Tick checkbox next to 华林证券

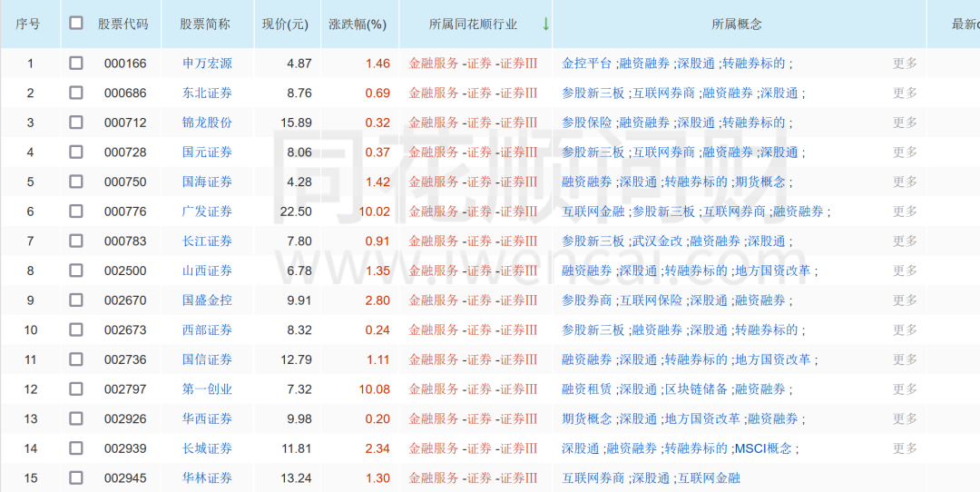point(75,478)
